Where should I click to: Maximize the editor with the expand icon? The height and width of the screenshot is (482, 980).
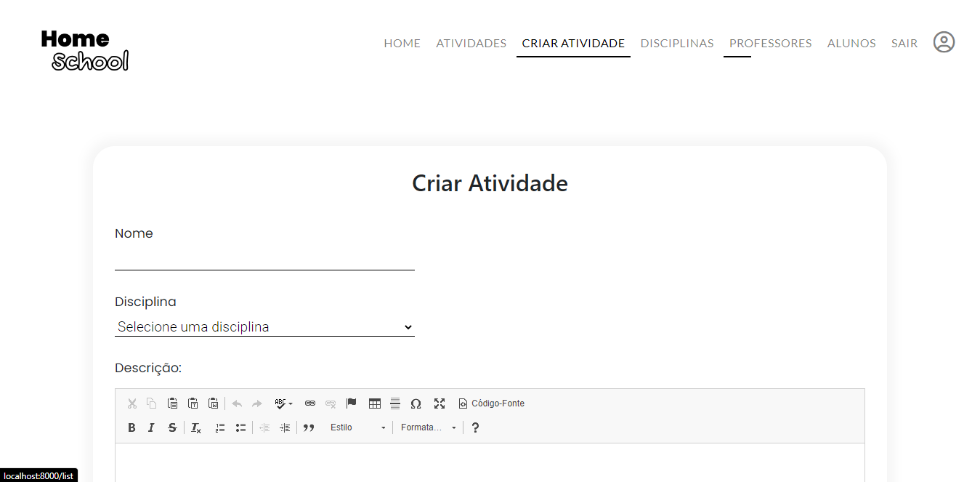click(x=440, y=403)
